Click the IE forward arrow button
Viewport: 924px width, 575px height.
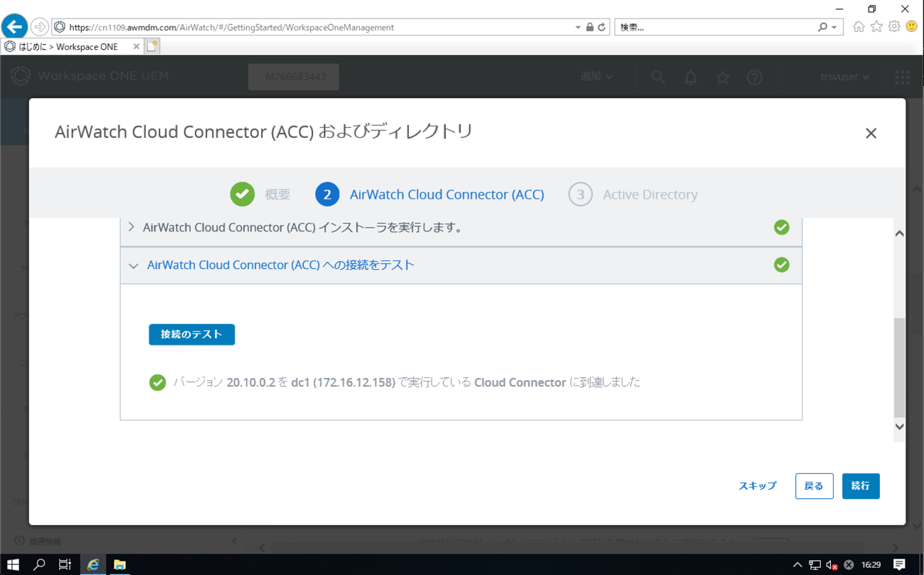(x=40, y=27)
